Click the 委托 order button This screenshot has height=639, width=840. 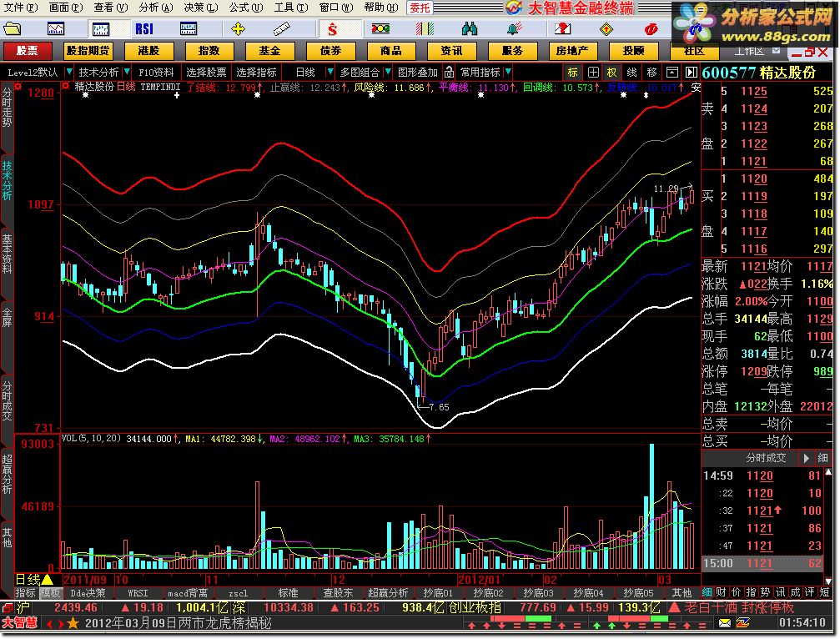(420, 8)
